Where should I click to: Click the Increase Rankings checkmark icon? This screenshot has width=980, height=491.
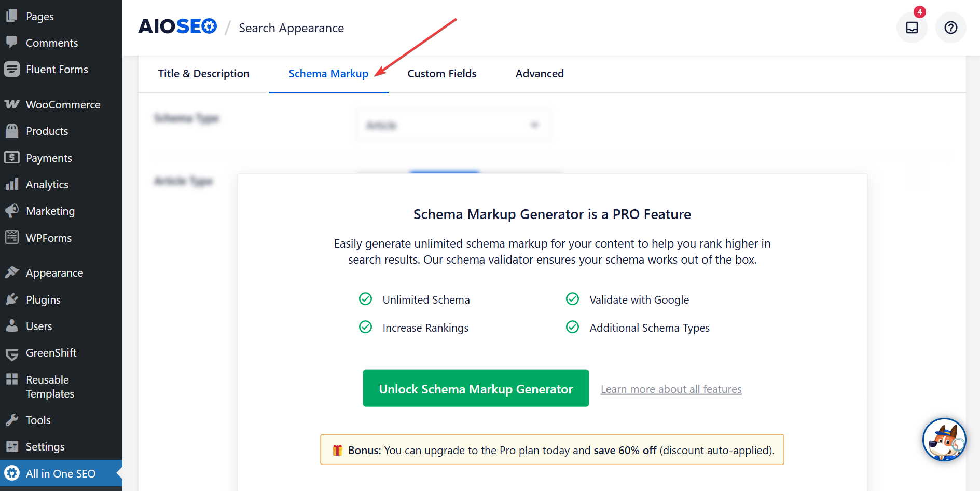point(366,328)
